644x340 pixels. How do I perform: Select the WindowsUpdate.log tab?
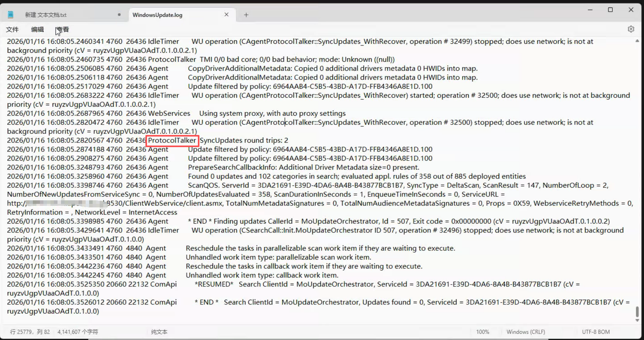point(157,15)
